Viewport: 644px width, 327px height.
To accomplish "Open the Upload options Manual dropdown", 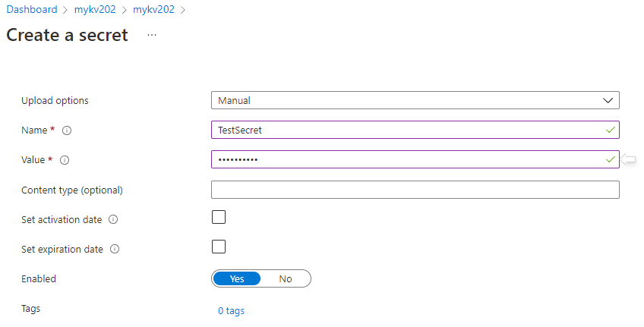I will coord(415,100).
